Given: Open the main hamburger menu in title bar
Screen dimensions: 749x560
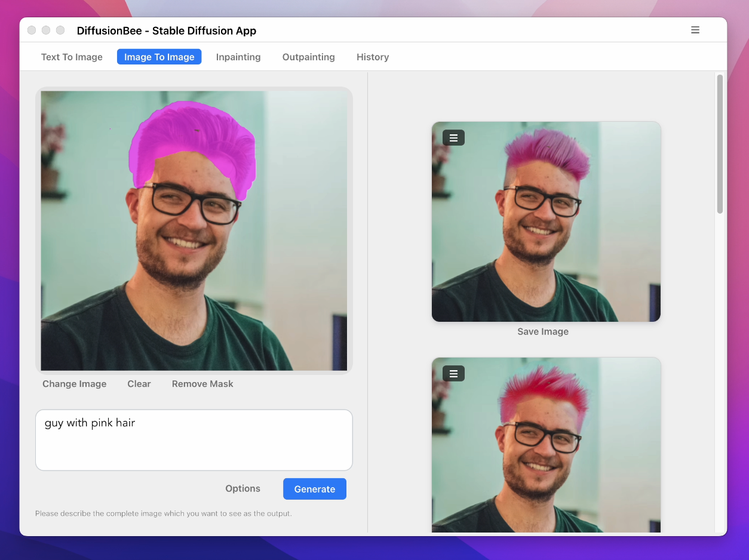Looking at the screenshot, I should [695, 30].
